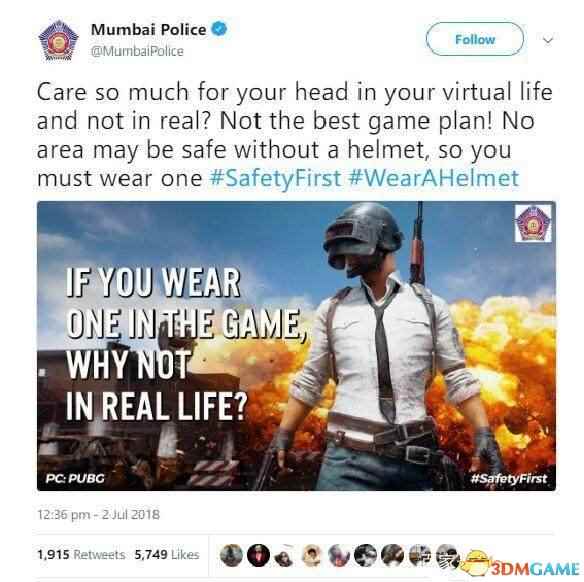
Task: Open the @MumbaiPolice handle link
Action: point(137,51)
